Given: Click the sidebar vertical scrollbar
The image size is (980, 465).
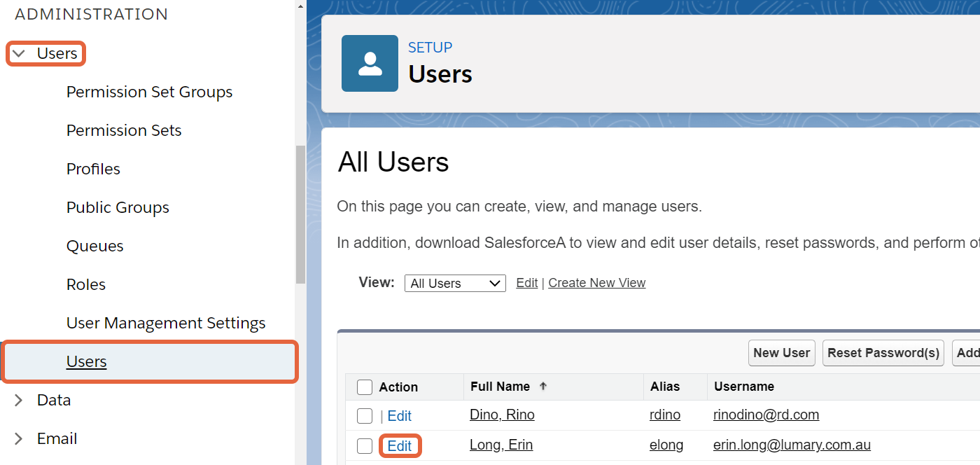Looking at the screenshot, I should point(301,214).
